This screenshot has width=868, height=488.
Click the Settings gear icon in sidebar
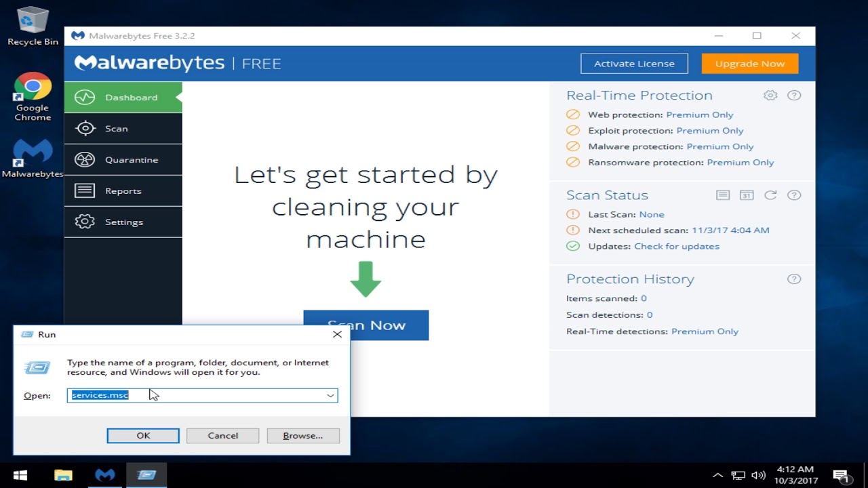point(85,222)
